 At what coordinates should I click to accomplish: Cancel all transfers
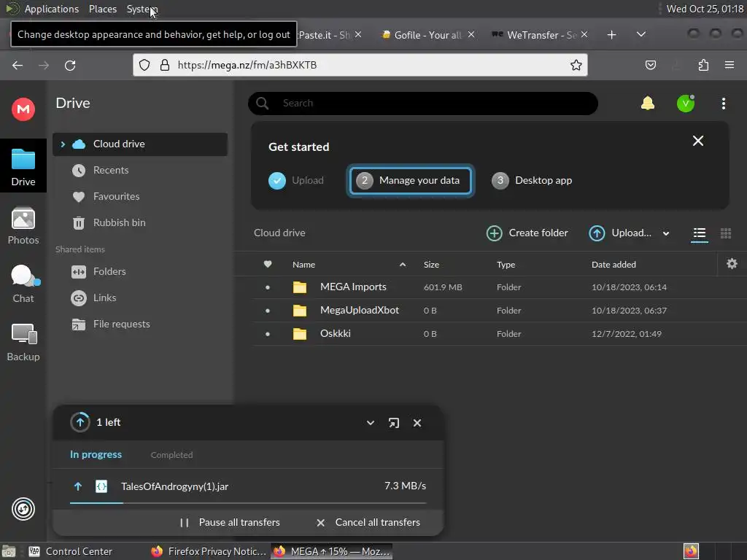click(368, 522)
